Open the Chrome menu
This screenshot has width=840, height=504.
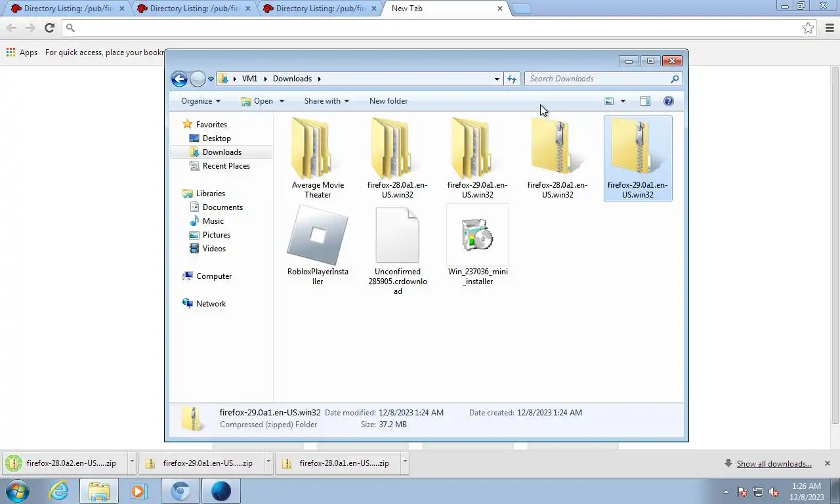830,28
